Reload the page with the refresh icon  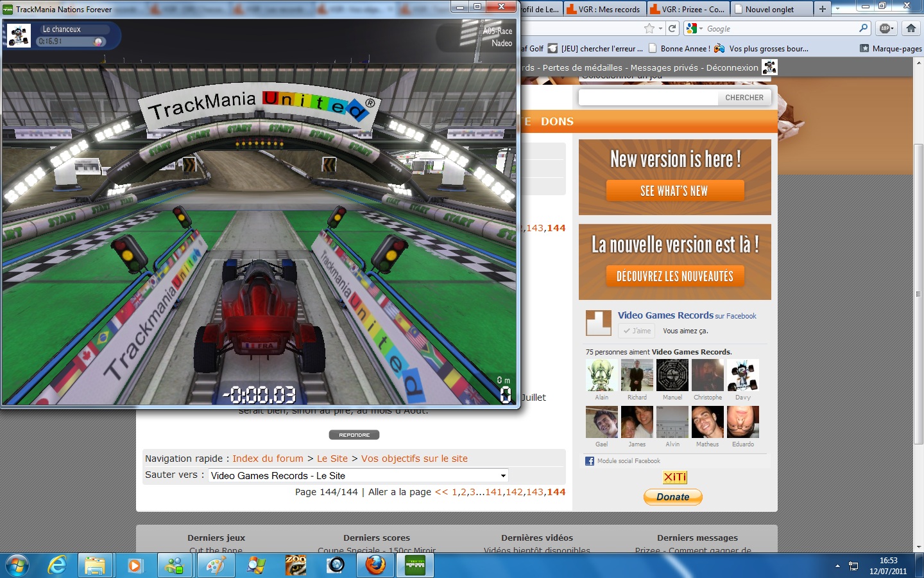(x=672, y=28)
